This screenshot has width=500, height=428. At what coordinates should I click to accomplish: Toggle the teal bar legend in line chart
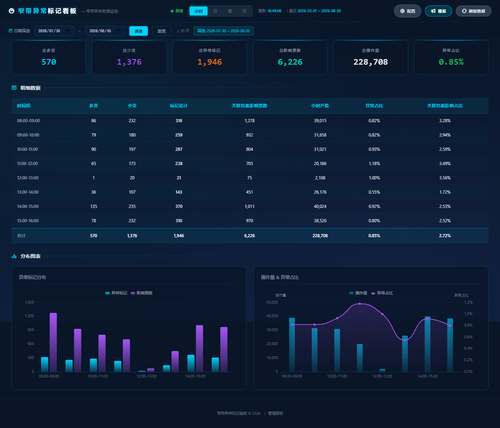[x=358, y=293]
